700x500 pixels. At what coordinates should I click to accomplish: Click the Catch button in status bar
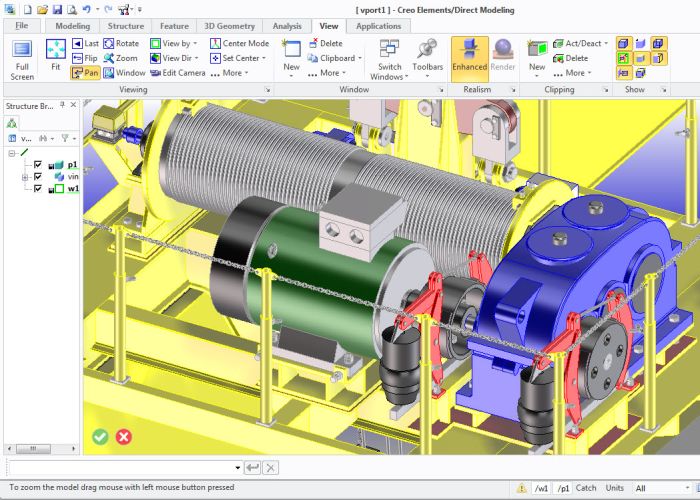click(586, 488)
